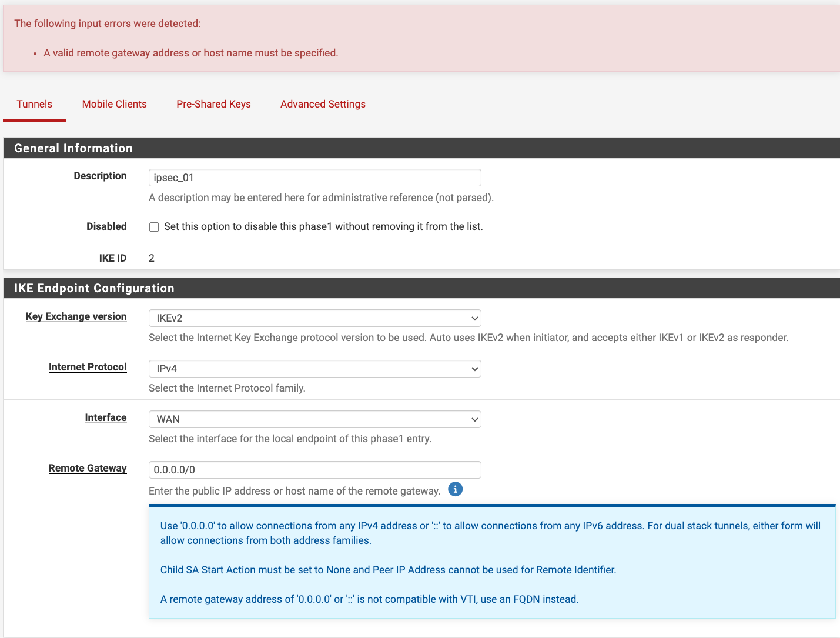Focus the Remote Gateway address field
Viewport: 840px width, 638px height.
[x=314, y=470]
